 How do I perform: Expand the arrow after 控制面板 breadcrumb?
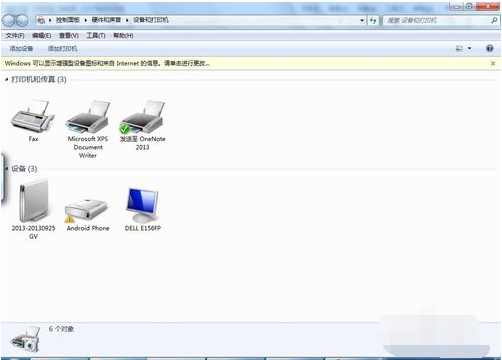[86, 20]
